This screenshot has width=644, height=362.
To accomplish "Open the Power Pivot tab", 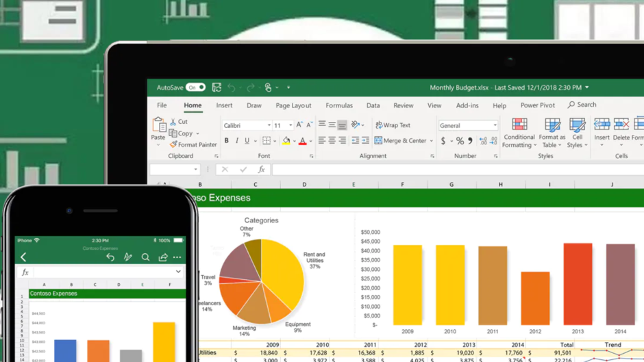I will pos(537,105).
